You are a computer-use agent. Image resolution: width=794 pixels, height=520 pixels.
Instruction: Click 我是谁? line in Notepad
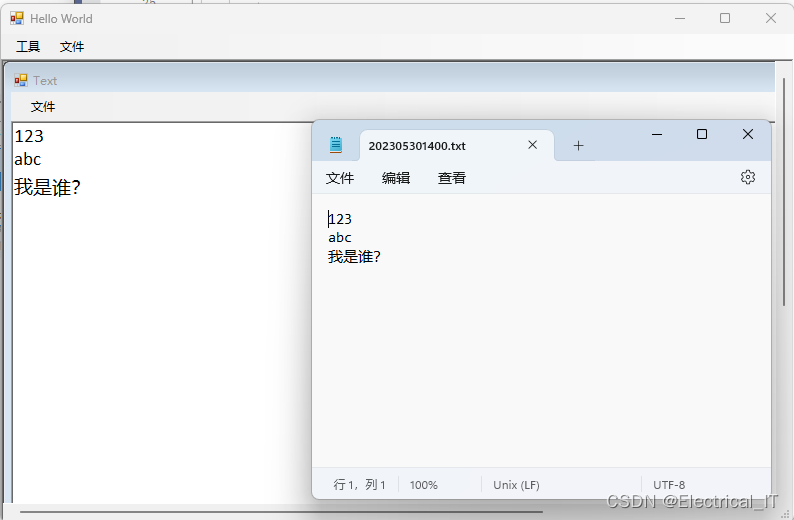pos(354,257)
